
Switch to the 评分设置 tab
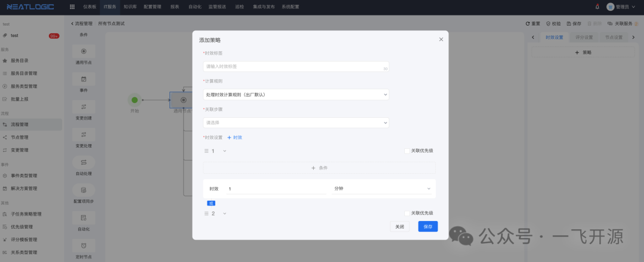pyautogui.click(x=584, y=38)
